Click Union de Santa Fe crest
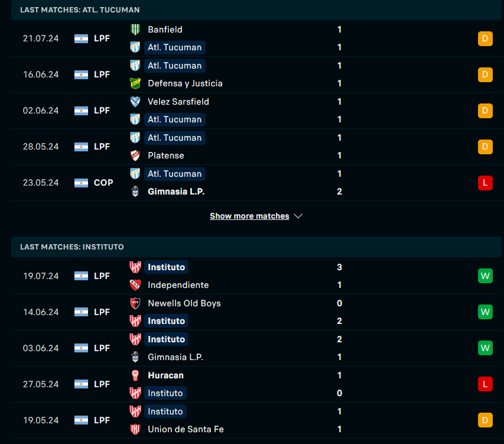 point(135,429)
